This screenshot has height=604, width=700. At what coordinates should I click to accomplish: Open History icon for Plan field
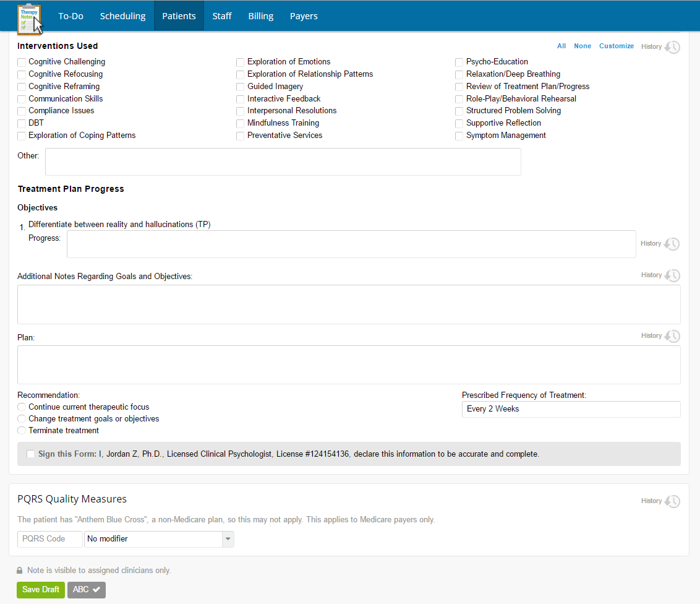(x=672, y=337)
